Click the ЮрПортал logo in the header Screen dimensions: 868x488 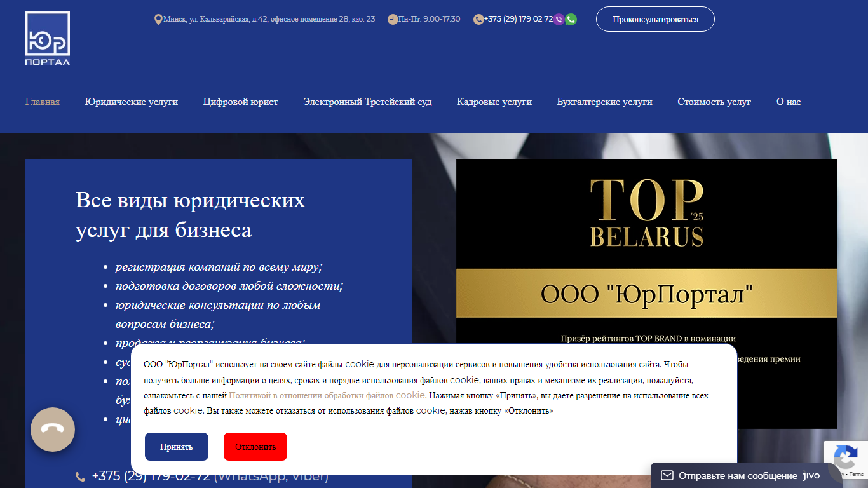(48, 38)
